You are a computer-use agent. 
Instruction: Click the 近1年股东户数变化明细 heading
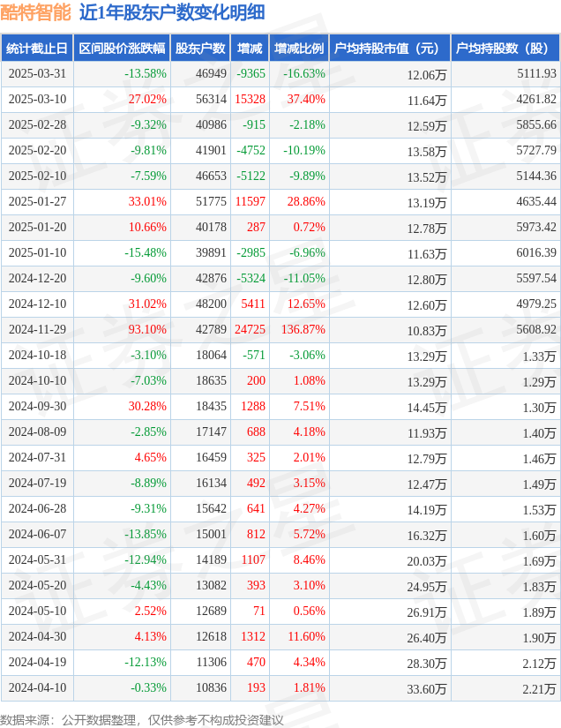(172, 12)
